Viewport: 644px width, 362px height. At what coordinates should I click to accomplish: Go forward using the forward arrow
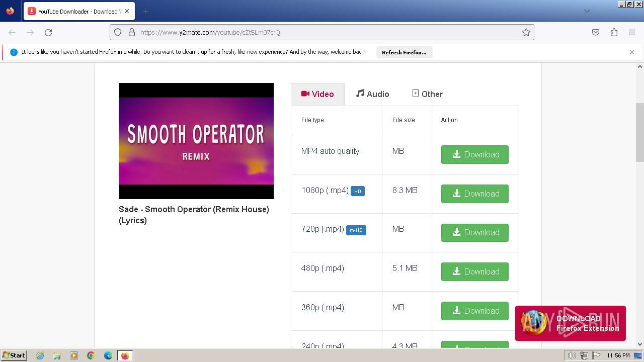click(30, 32)
